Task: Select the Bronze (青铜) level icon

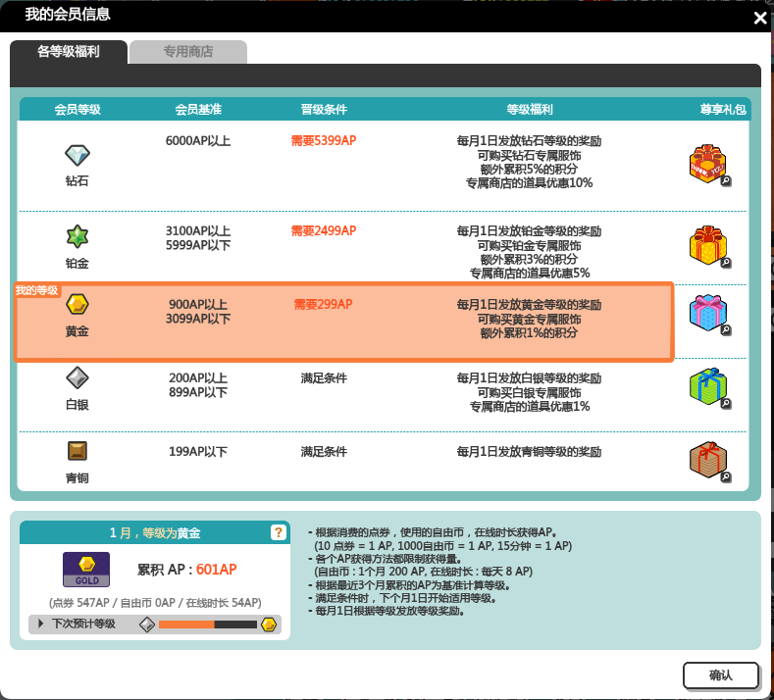Action: tap(77, 451)
